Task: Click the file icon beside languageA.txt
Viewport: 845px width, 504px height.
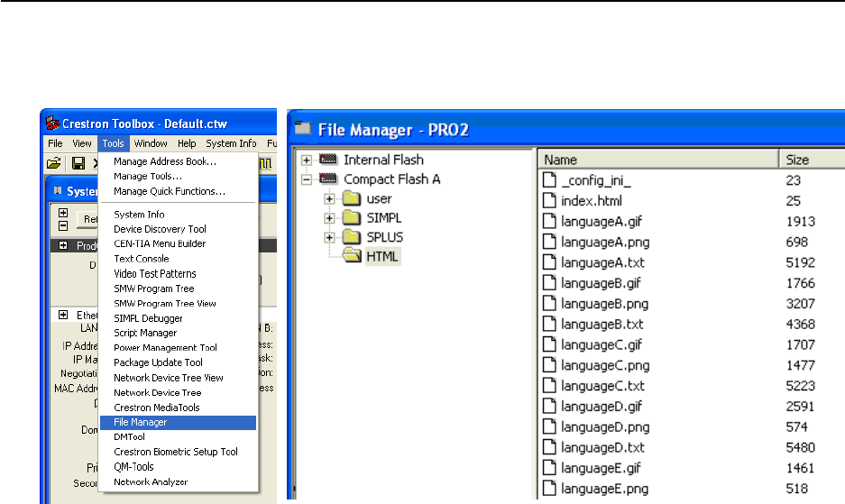Action: pos(549,262)
